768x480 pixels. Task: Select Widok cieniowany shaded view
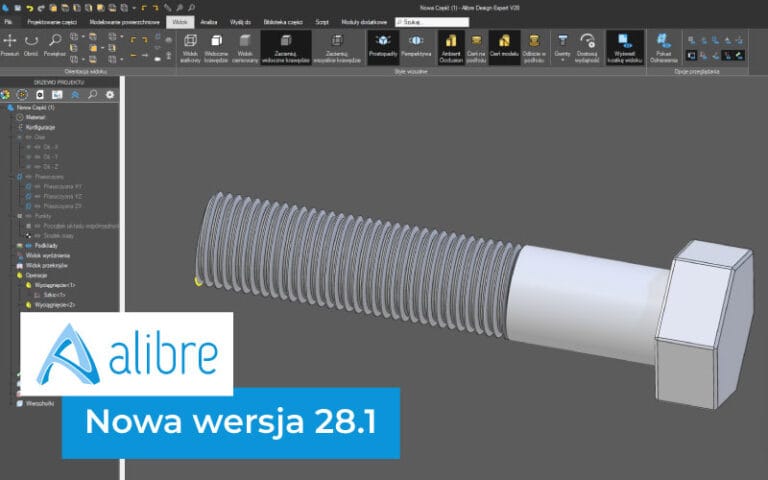click(244, 48)
